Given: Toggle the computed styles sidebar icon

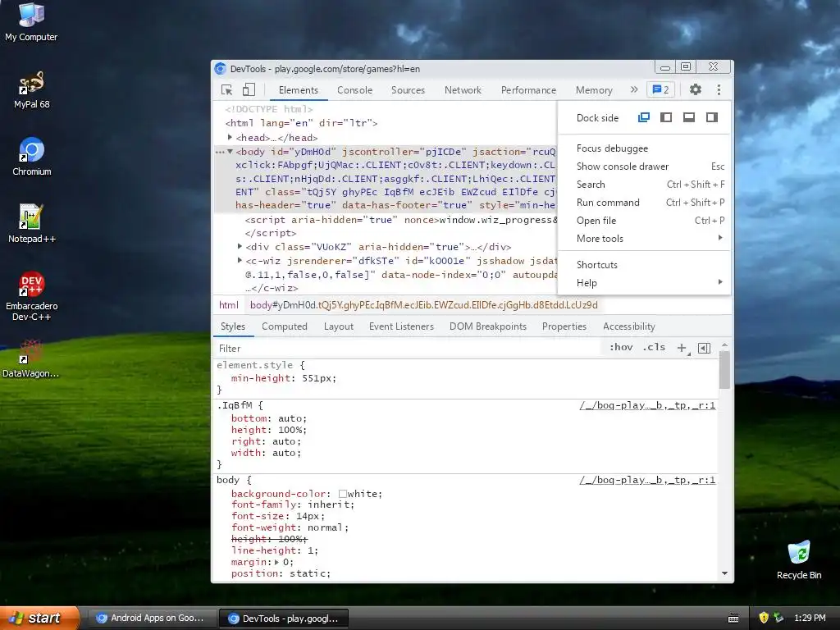Looking at the screenshot, I should [705, 348].
